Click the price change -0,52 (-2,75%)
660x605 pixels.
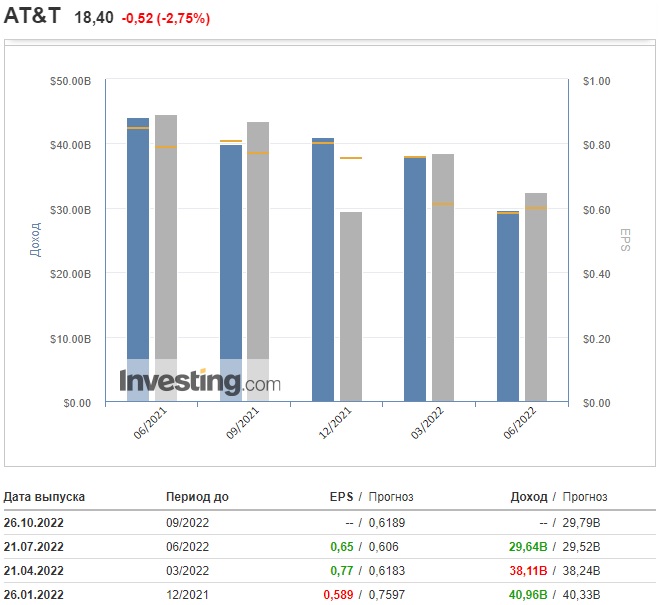166,19
